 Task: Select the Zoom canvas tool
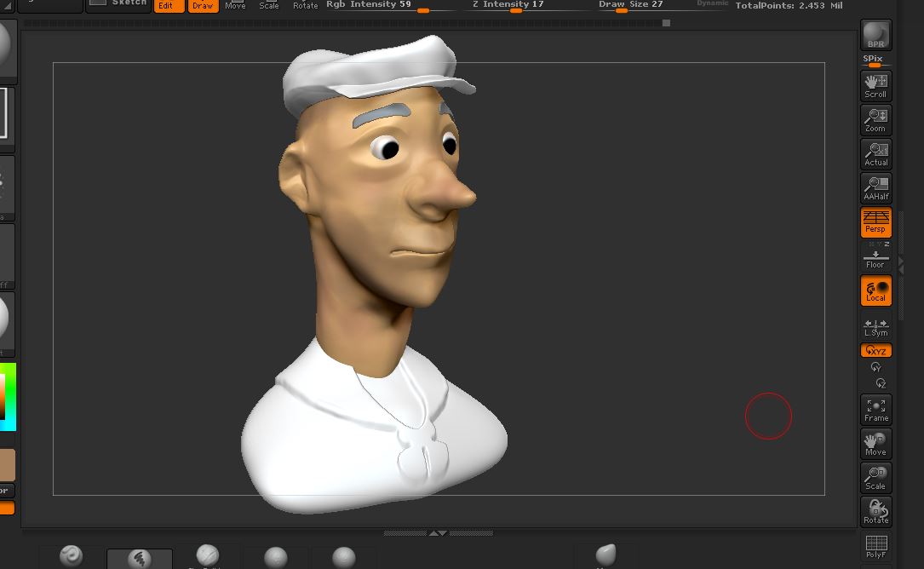pyautogui.click(x=875, y=120)
